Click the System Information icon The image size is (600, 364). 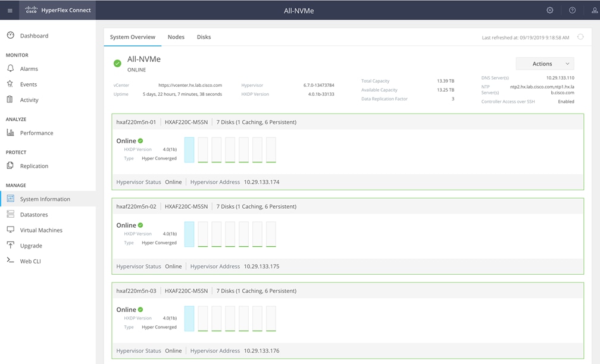click(x=10, y=199)
